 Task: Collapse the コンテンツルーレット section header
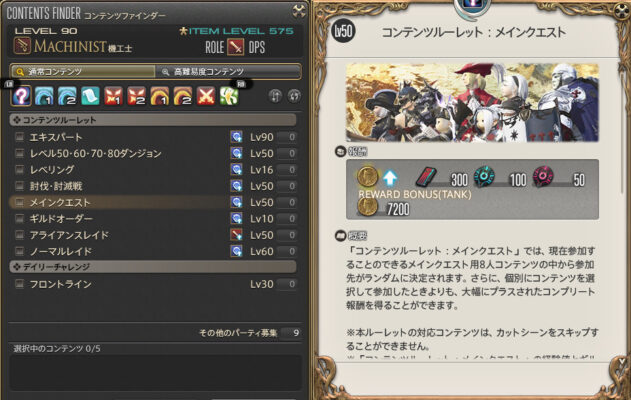[153, 120]
